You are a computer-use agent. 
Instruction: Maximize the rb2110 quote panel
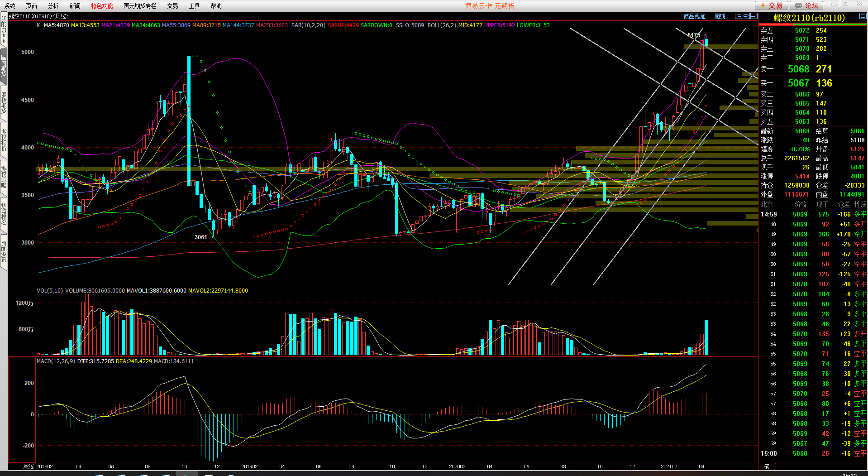863,16
